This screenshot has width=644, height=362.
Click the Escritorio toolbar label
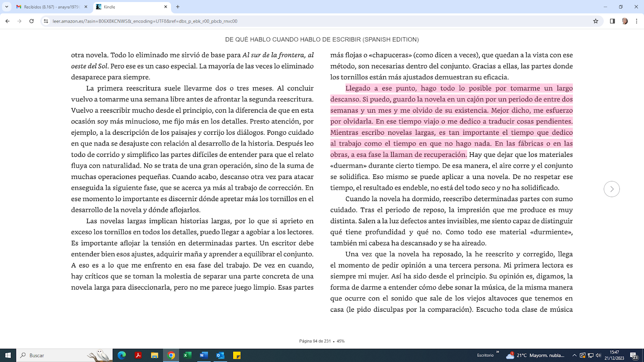[485, 355]
